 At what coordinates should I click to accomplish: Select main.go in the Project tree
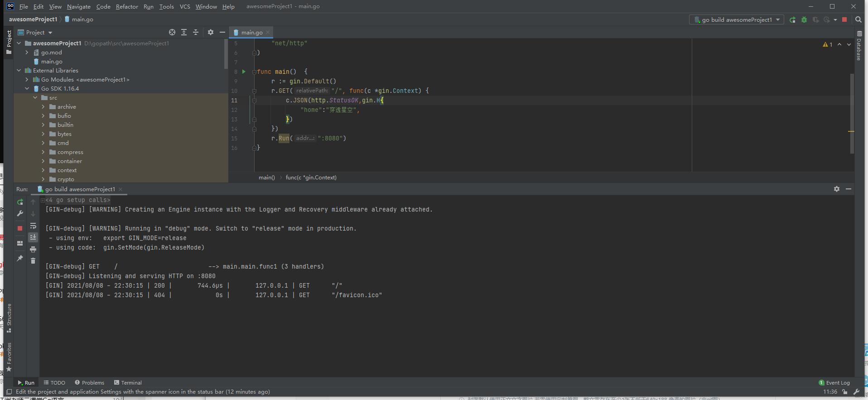click(x=52, y=62)
